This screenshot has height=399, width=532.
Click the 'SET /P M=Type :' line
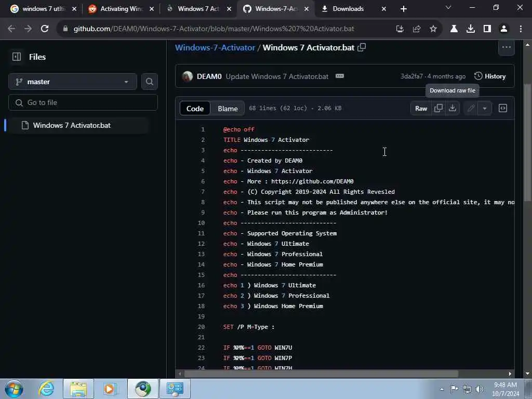pyautogui.click(x=249, y=327)
